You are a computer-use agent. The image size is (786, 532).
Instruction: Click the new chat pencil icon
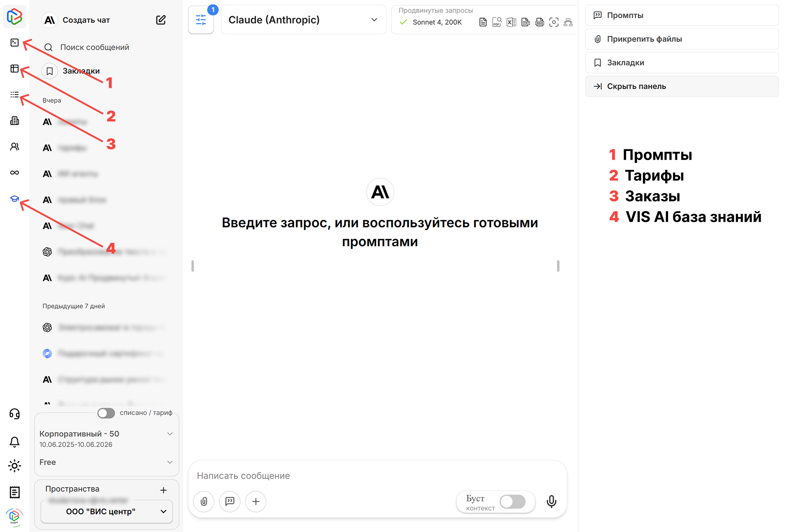click(161, 20)
